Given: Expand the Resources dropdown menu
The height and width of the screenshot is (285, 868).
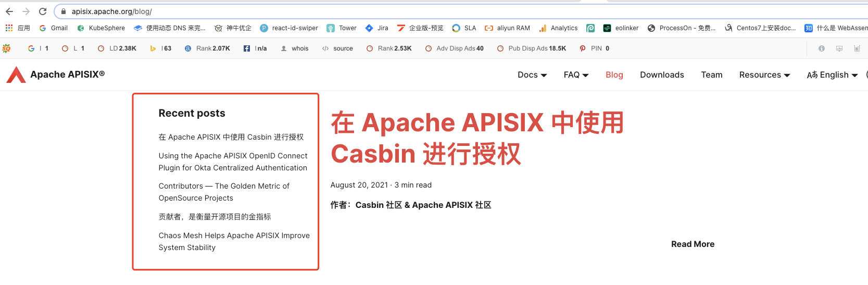Looking at the screenshot, I should pyautogui.click(x=764, y=75).
